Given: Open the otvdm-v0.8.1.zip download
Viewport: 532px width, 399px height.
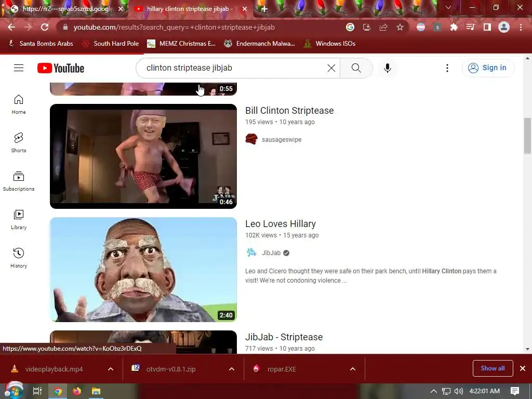Looking at the screenshot, I should [x=170, y=369].
